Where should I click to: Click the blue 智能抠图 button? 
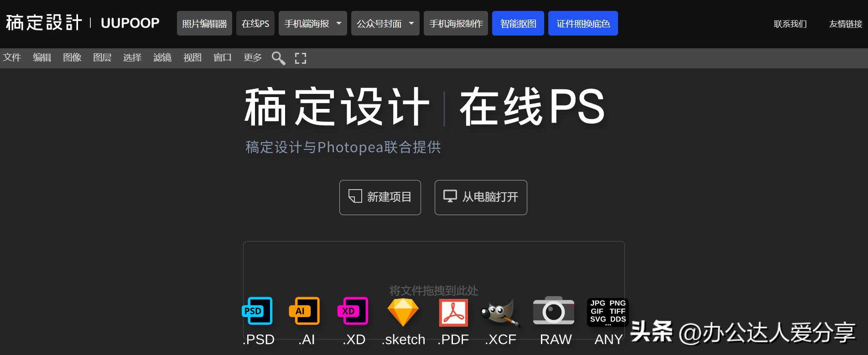518,23
